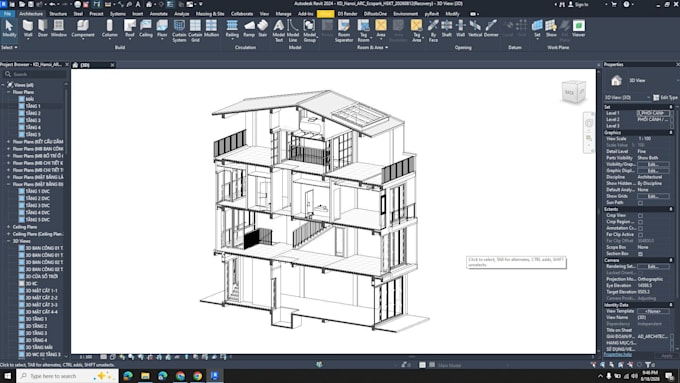Click the Show work plane tool
The height and width of the screenshot is (383, 680).
551,29
